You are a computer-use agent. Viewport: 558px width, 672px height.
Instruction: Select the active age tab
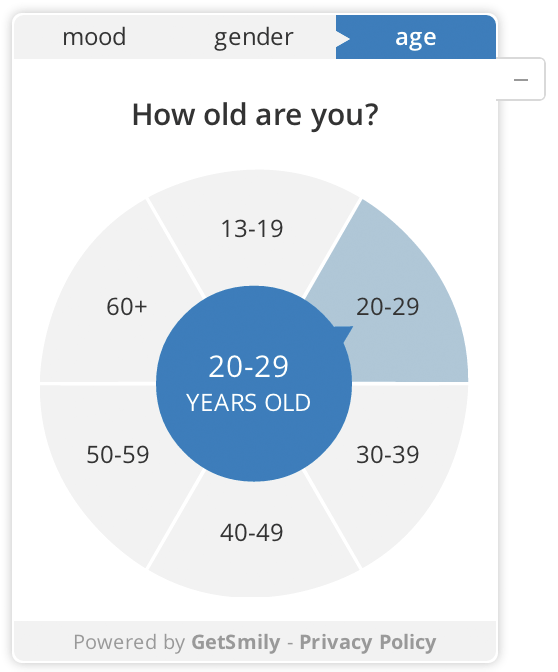point(416,37)
